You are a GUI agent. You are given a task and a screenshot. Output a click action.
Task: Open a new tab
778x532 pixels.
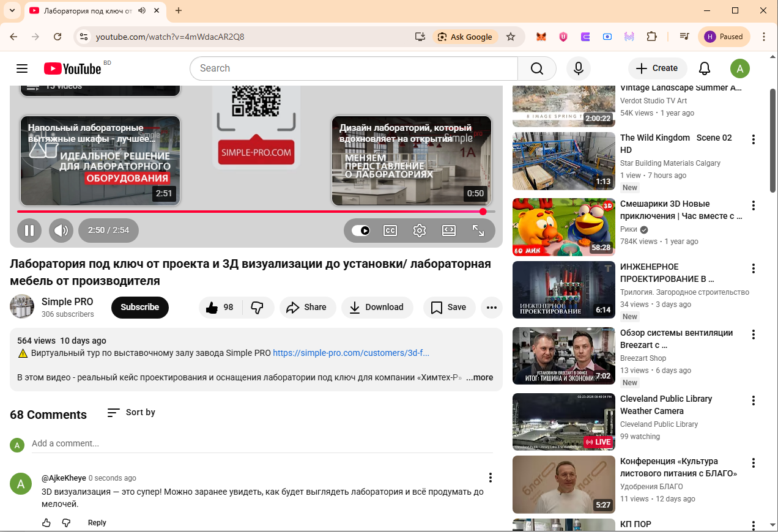coord(179,10)
